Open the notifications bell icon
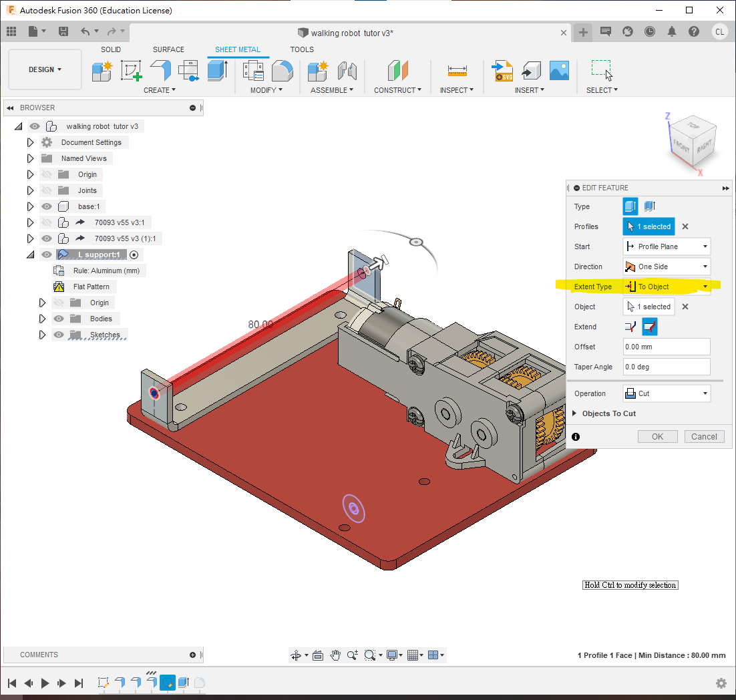This screenshot has width=736, height=700. tap(672, 31)
